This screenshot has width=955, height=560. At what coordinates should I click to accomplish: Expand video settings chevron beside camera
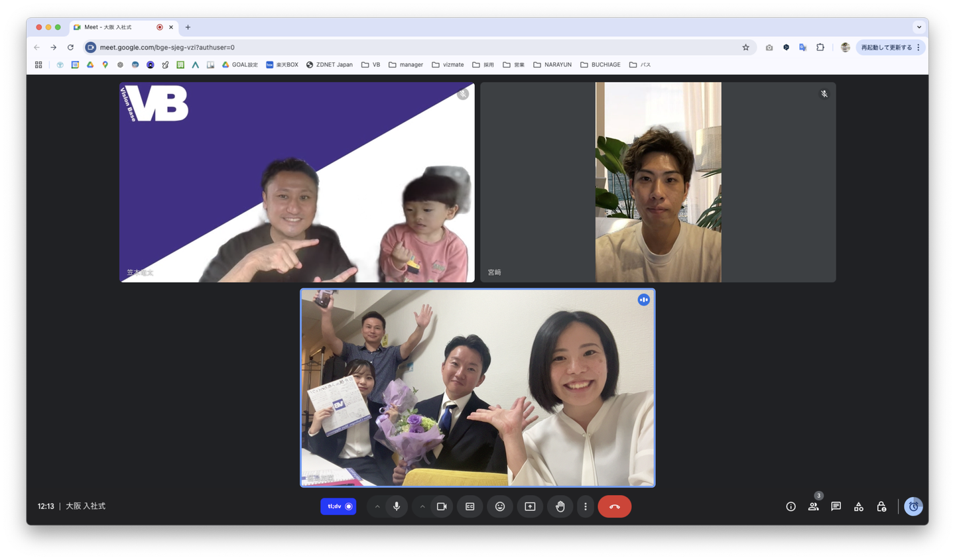coord(422,506)
